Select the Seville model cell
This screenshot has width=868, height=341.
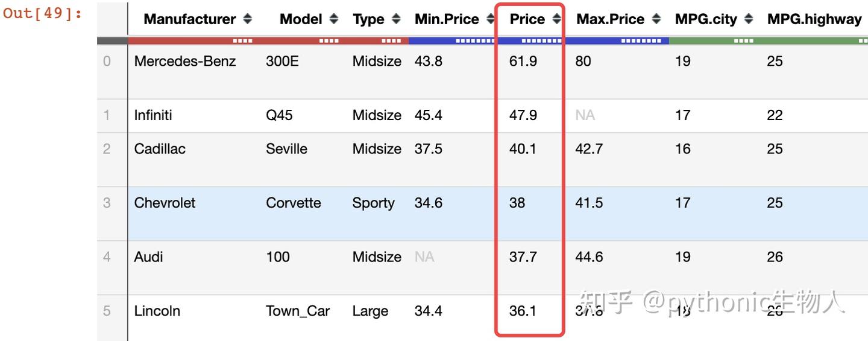[x=286, y=149]
